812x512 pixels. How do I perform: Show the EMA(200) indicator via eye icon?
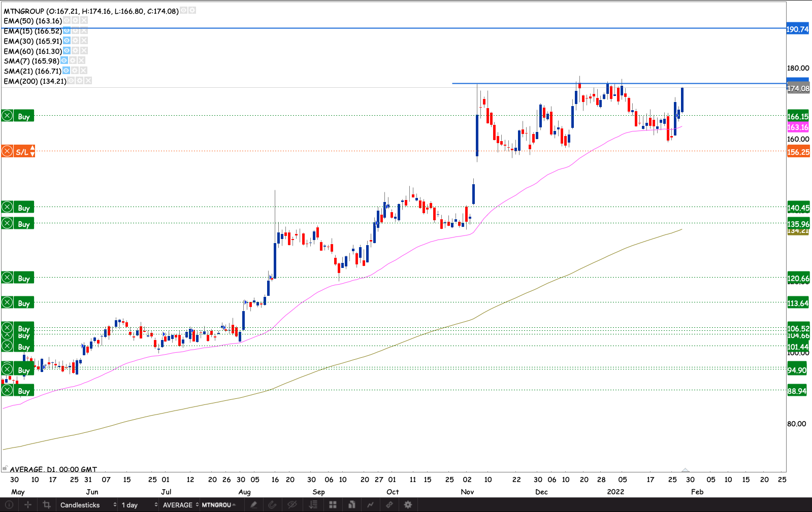71,81
